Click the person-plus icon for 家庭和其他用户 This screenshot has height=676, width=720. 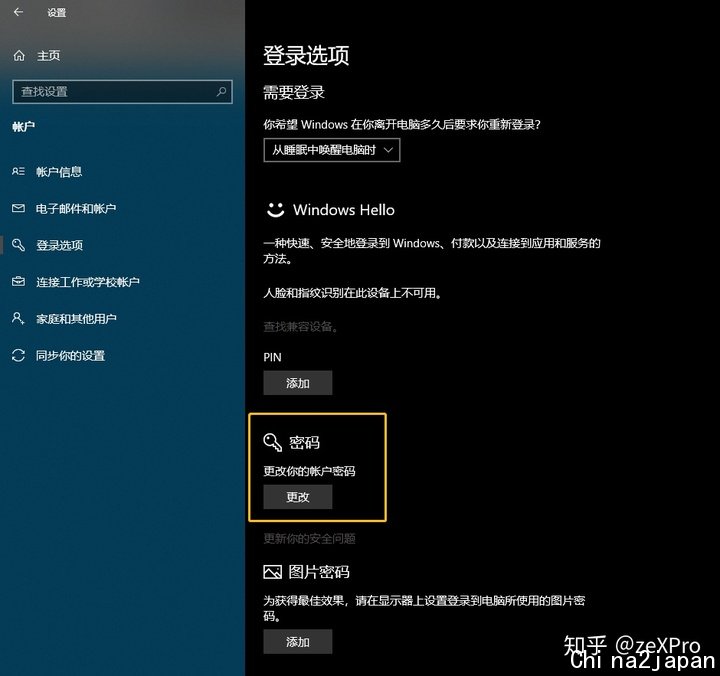click(18, 318)
